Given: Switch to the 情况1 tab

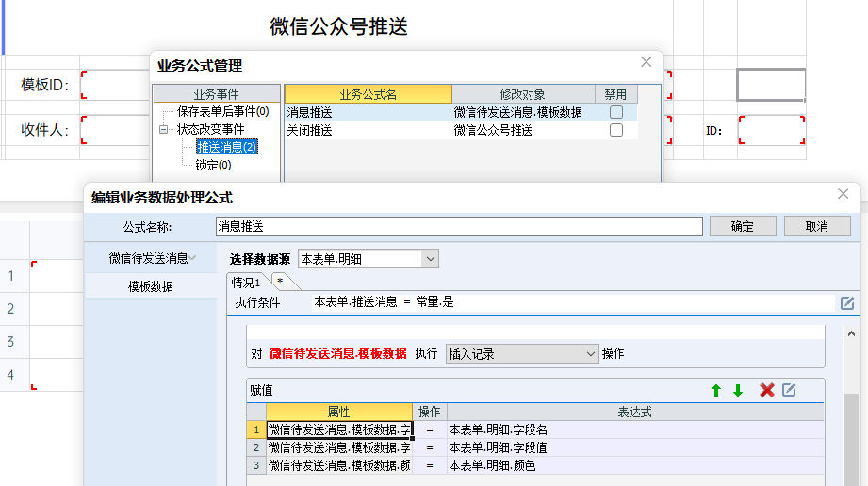Looking at the screenshot, I should [246, 283].
